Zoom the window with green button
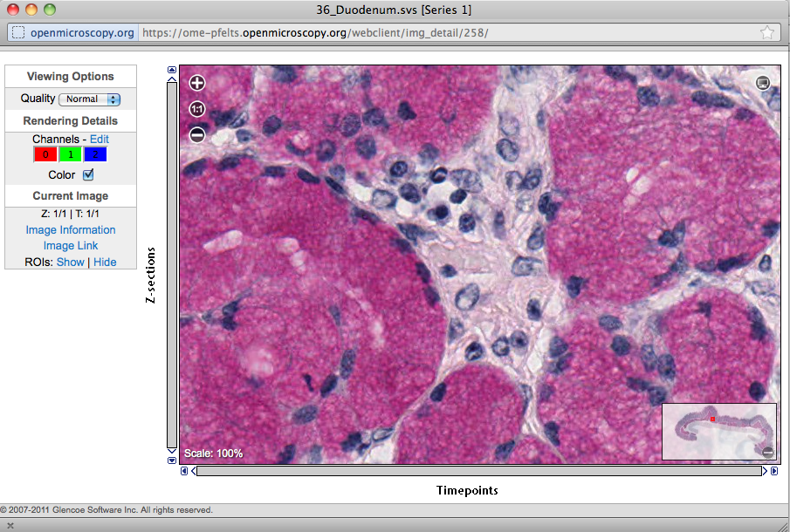790x532 pixels. [x=50, y=10]
